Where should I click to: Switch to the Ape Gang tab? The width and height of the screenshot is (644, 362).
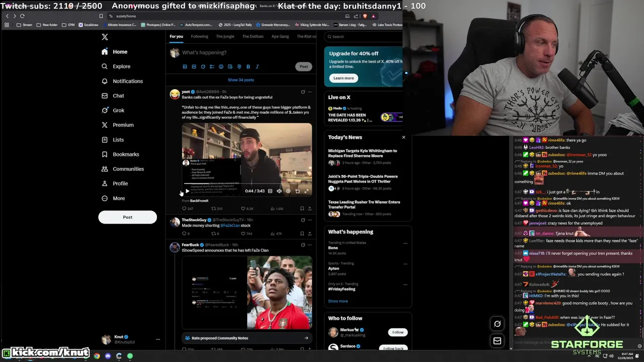[280, 36]
